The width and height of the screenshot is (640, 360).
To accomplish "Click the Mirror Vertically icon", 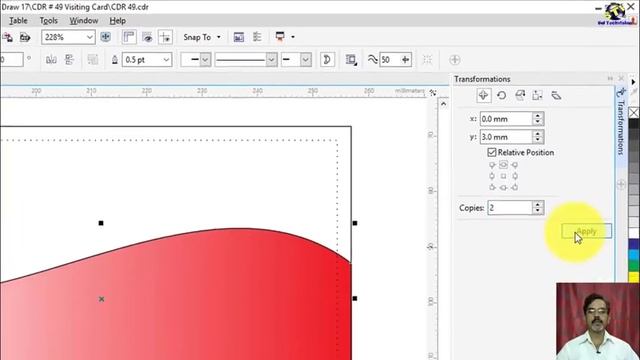I will [69, 60].
